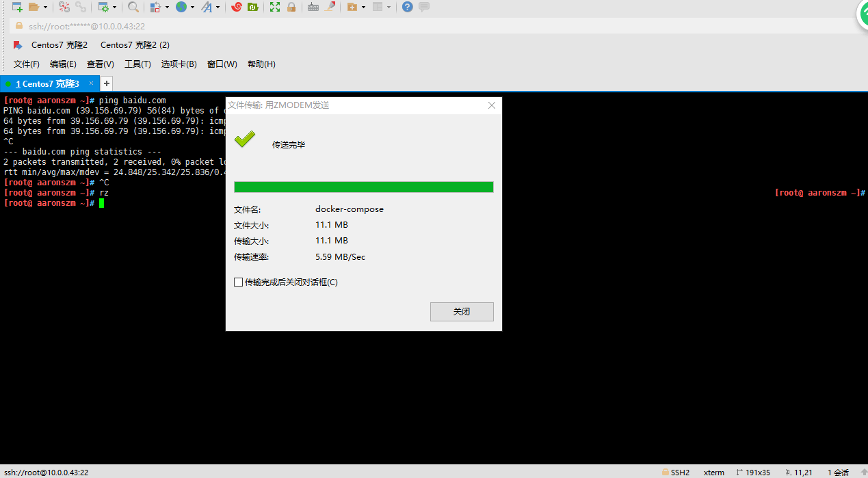Expand the Open Session dropdown arrow
The width and height of the screenshot is (868, 478).
click(x=45, y=7)
